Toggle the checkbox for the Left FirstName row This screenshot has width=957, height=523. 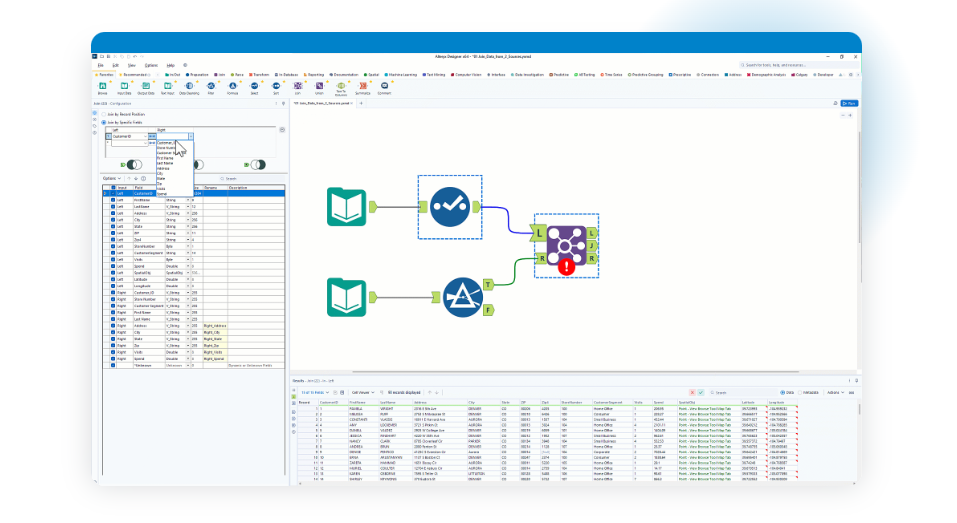[x=113, y=200]
